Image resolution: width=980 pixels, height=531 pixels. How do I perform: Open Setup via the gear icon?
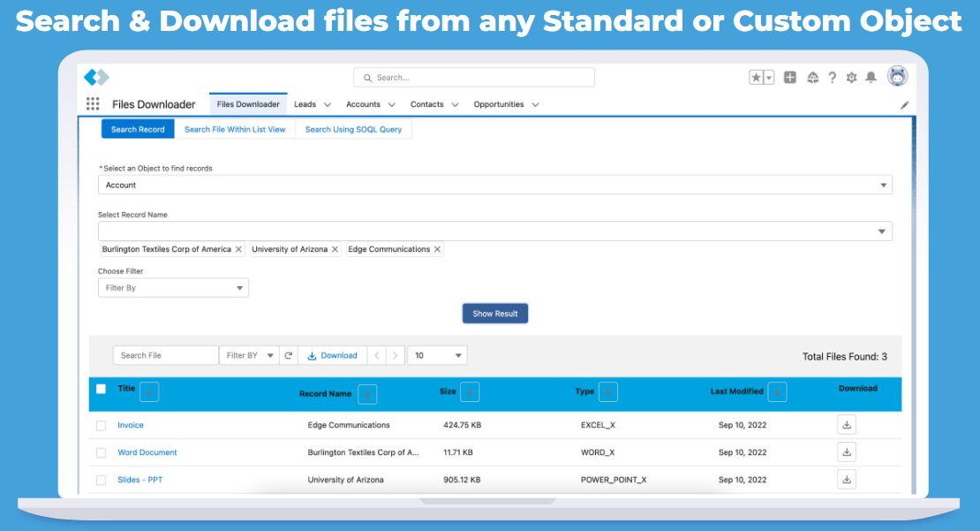(851, 78)
